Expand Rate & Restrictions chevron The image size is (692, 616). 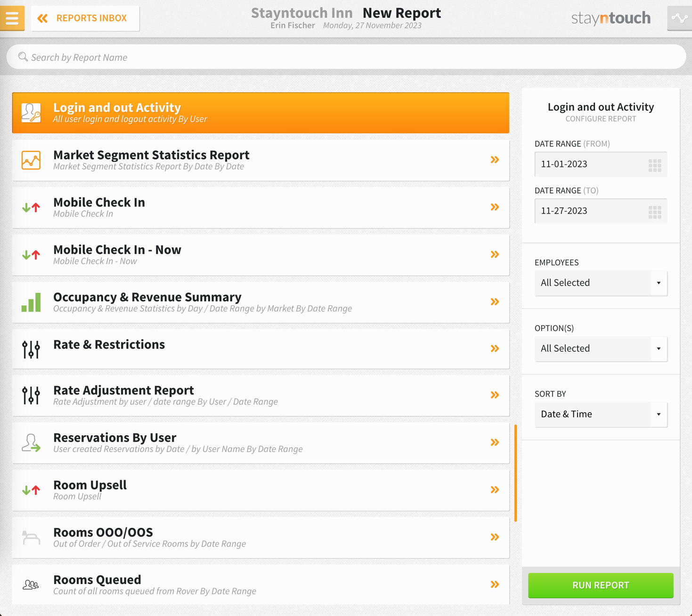495,349
